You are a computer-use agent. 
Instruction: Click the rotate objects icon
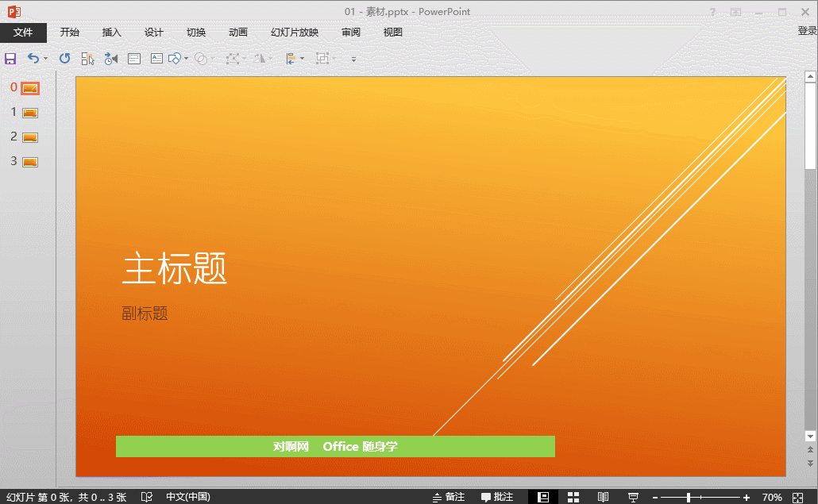(260, 59)
